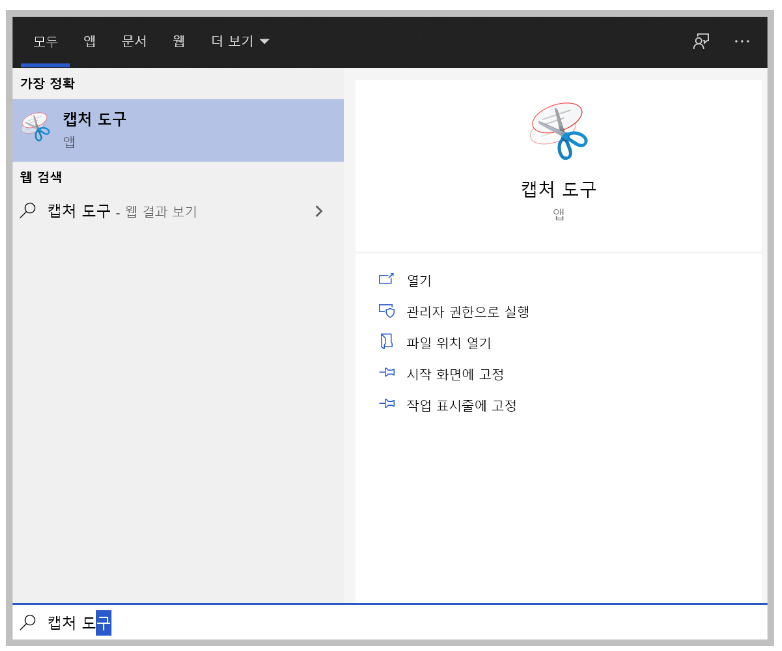Screen dimensions: 782x651
Task: Click the search magnifier icon in search box
Action: pyautogui.click(x=27, y=622)
